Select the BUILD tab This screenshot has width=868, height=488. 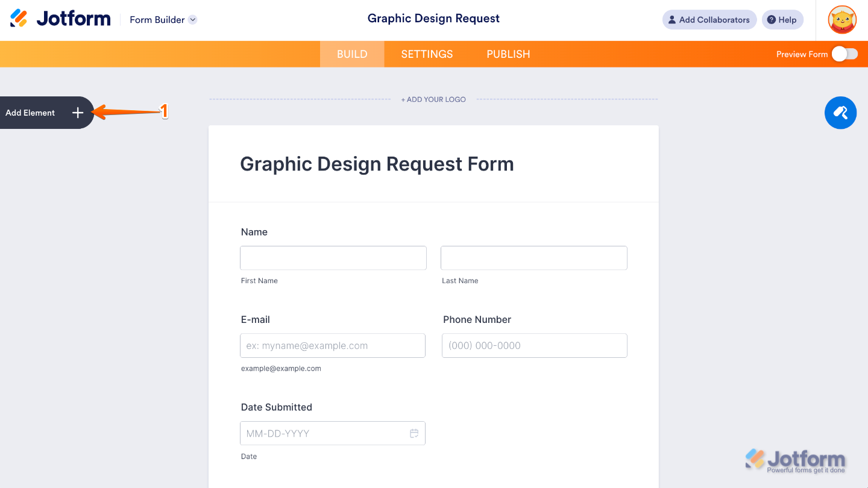pyautogui.click(x=351, y=54)
